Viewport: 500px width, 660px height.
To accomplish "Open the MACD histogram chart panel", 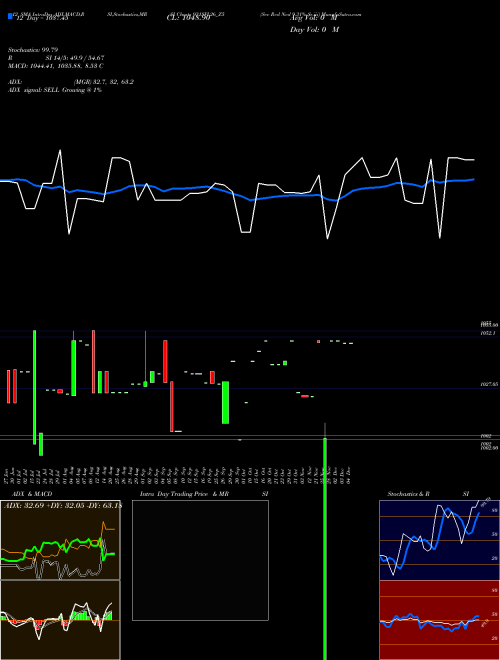I will coord(60,620).
